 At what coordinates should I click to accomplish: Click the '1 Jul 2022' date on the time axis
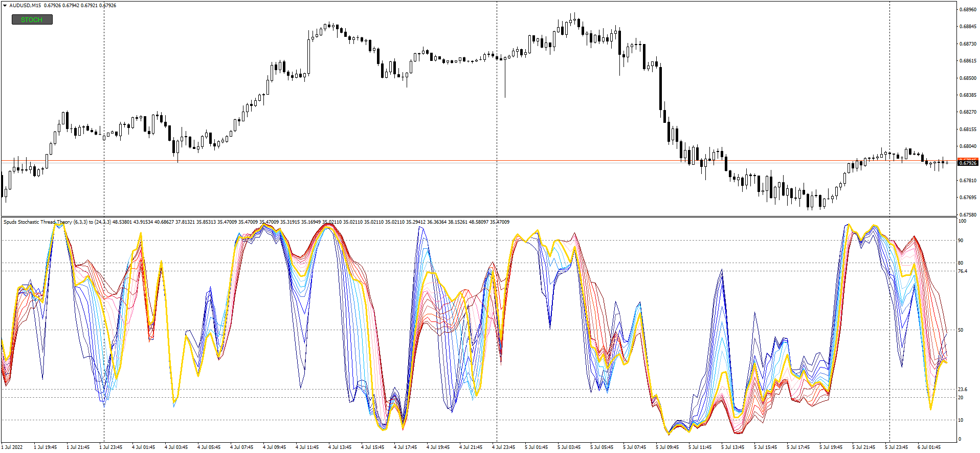[x=12, y=447]
